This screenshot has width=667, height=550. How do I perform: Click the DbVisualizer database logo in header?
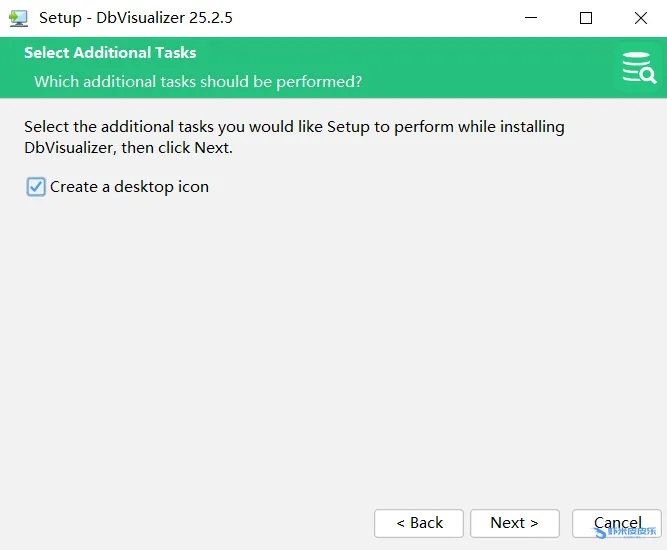click(x=637, y=67)
